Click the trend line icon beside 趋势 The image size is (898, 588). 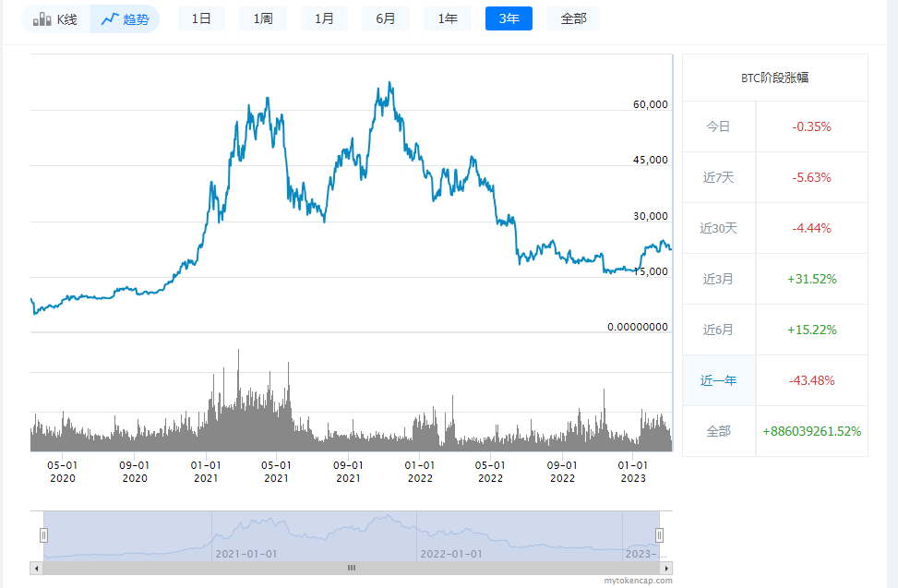pyautogui.click(x=109, y=18)
